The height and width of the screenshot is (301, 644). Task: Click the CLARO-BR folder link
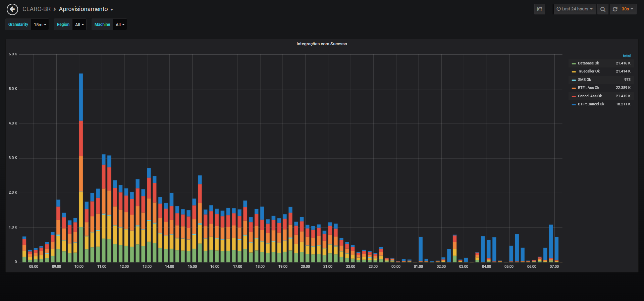pyautogui.click(x=37, y=9)
